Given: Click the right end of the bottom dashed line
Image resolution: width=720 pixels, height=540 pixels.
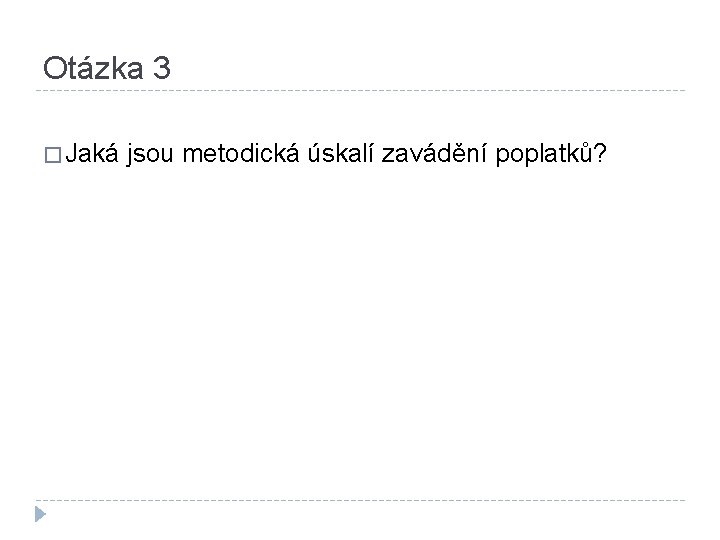Looking at the screenshot, I should click(683, 499).
